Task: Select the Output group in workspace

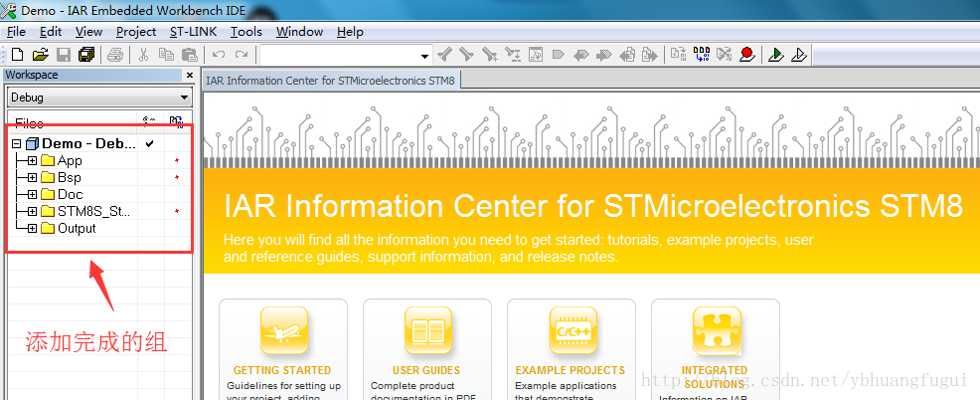Action: click(77, 229)
